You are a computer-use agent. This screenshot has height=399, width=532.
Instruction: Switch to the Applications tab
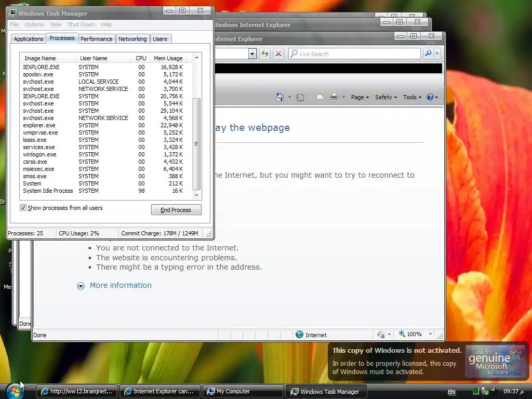[29, 39]
